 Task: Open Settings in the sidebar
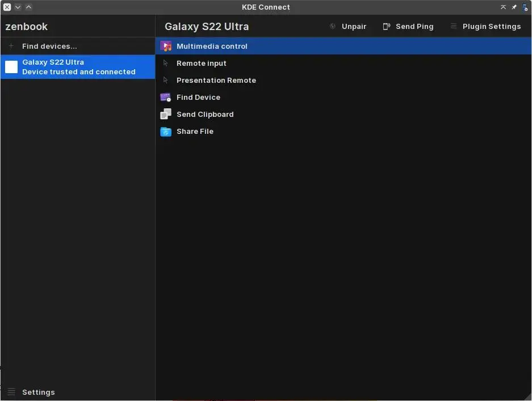pyautogui.click(x=78, y=392)
